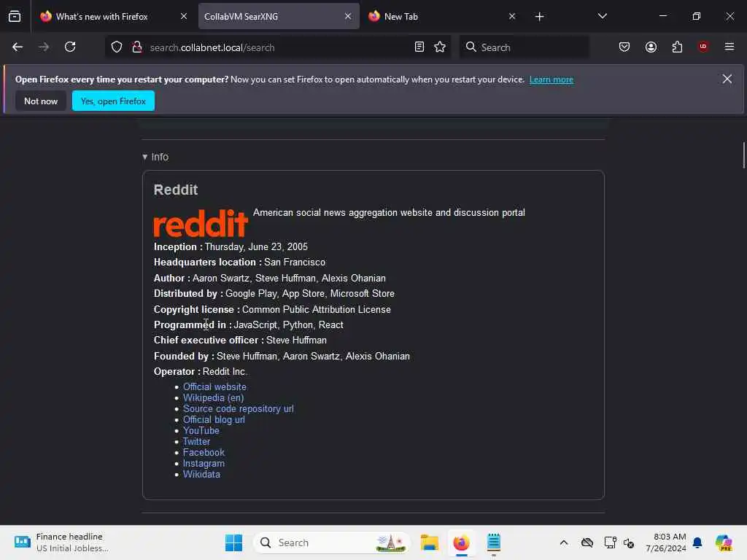Bookmark this page with star
Viewport: 747px width, 560px height.
click(x=440, y=47)
